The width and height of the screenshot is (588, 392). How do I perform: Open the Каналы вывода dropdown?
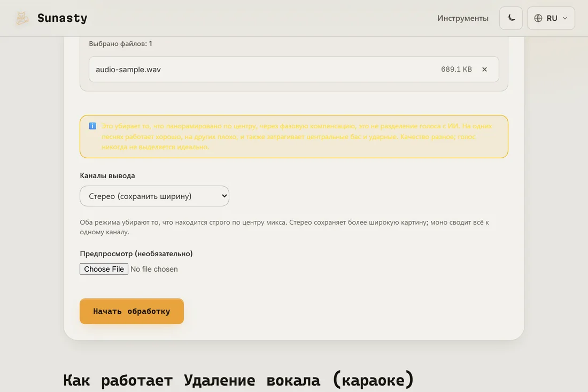(x=154, y=196)
